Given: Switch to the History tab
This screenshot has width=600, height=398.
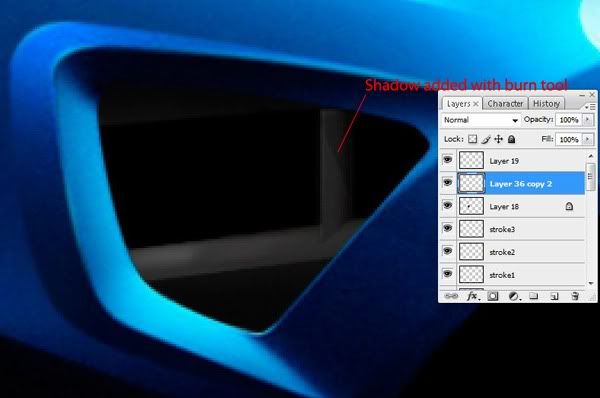Looking at the screenshot, I should point(546,104).
